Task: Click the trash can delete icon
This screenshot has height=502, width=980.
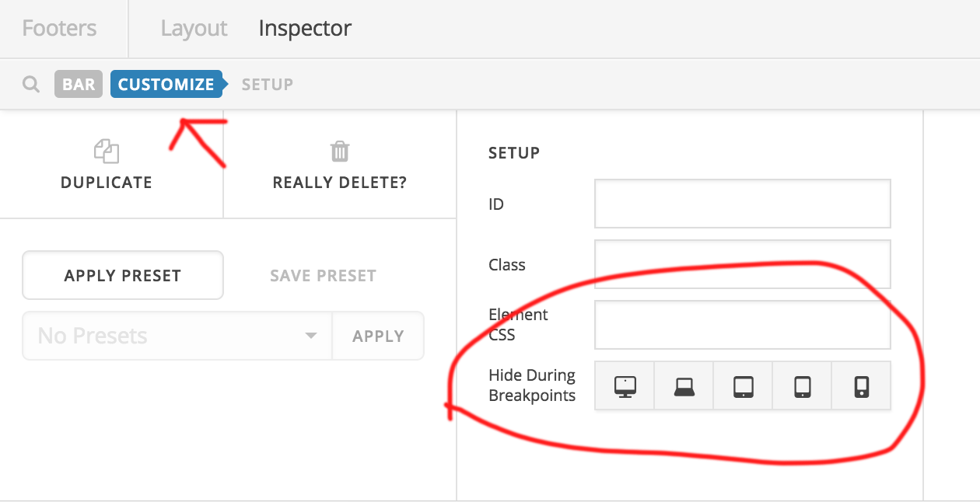Action: click(x=340, y=151)
